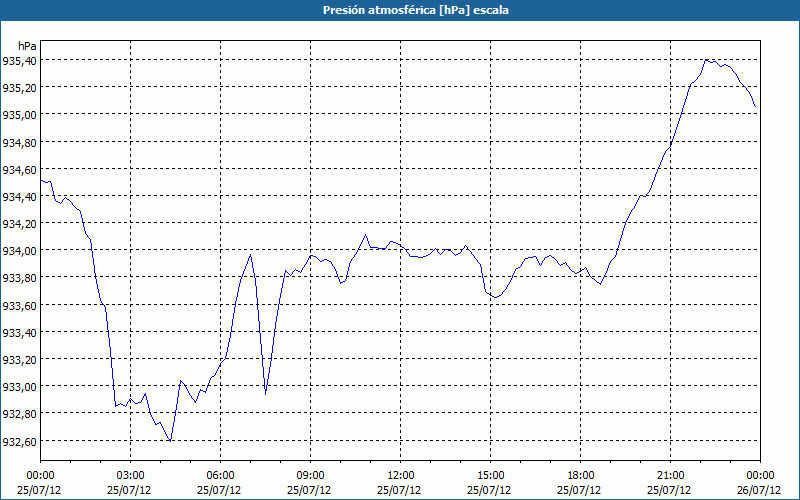The height and width of the screenshot is (500, 800).
Task: Select the 933,40 y-axis value
Action: tap(19, 333)
